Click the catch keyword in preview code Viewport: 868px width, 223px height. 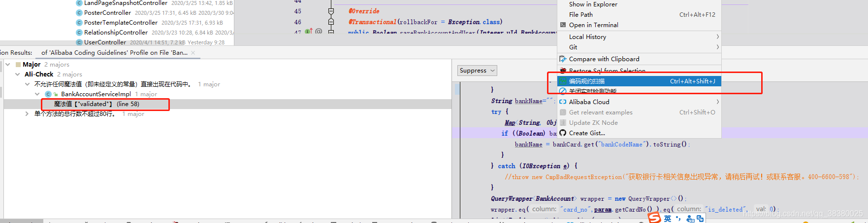(507, 166)
